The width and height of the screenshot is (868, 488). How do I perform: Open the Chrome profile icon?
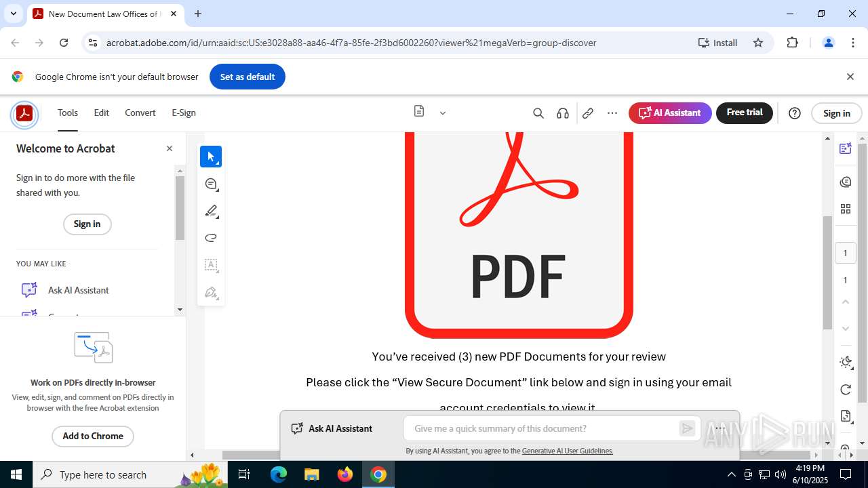tap(828, 43)
